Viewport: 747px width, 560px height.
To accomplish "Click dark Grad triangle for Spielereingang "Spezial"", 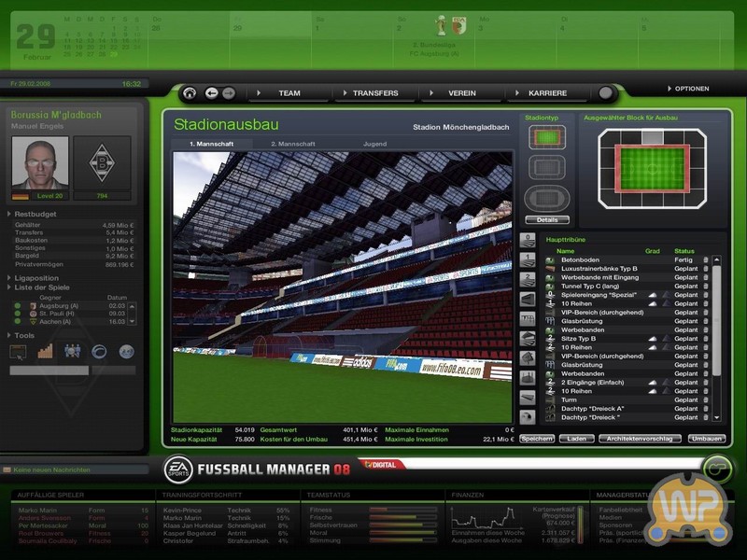I will 666,295.
